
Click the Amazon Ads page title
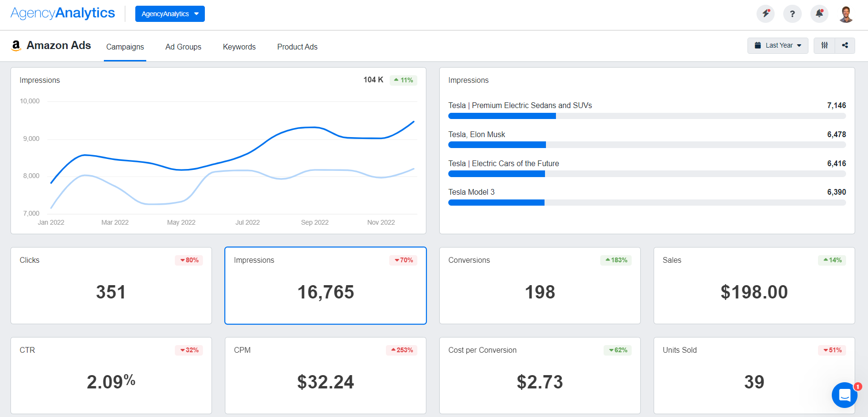(x=59, y=45)
